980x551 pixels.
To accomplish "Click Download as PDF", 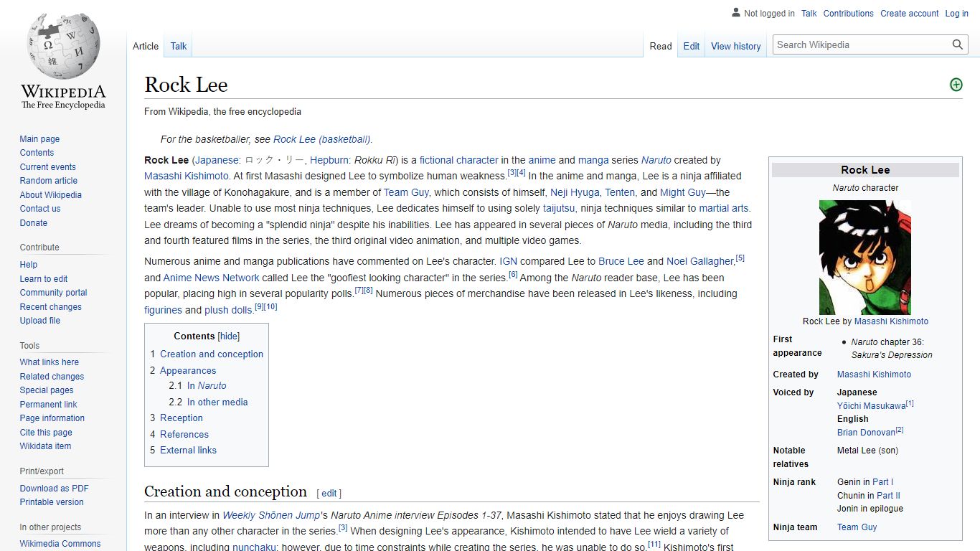I will (x=54, y=489).
